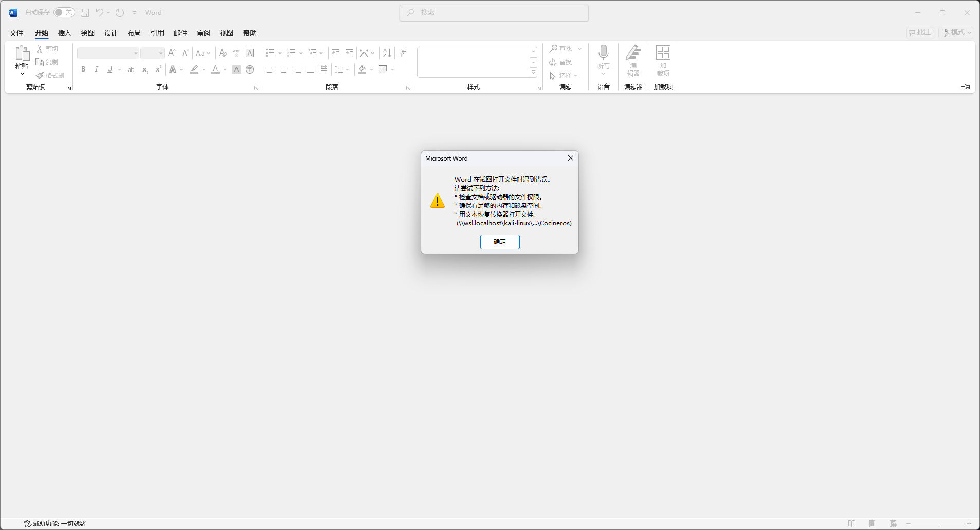This screenshot has width=980, height=530.
Task: Open the Editor pen icon
Action: tap(633, 53)
